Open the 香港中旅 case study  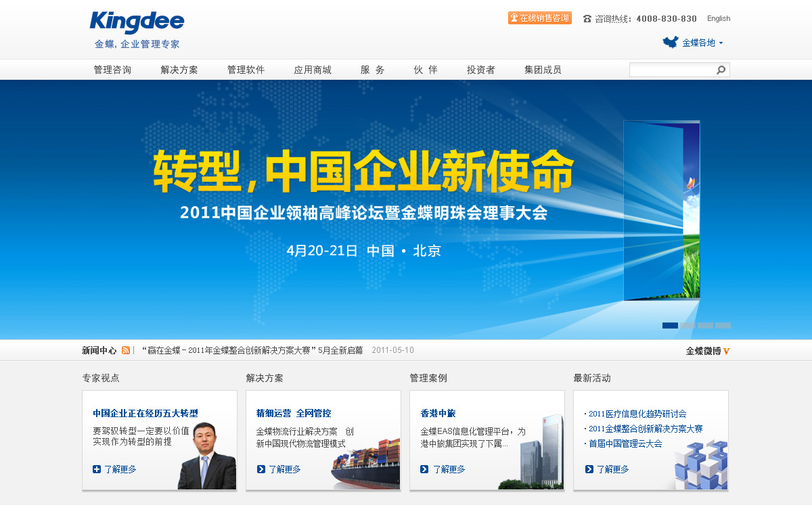[x=438, y=413]
